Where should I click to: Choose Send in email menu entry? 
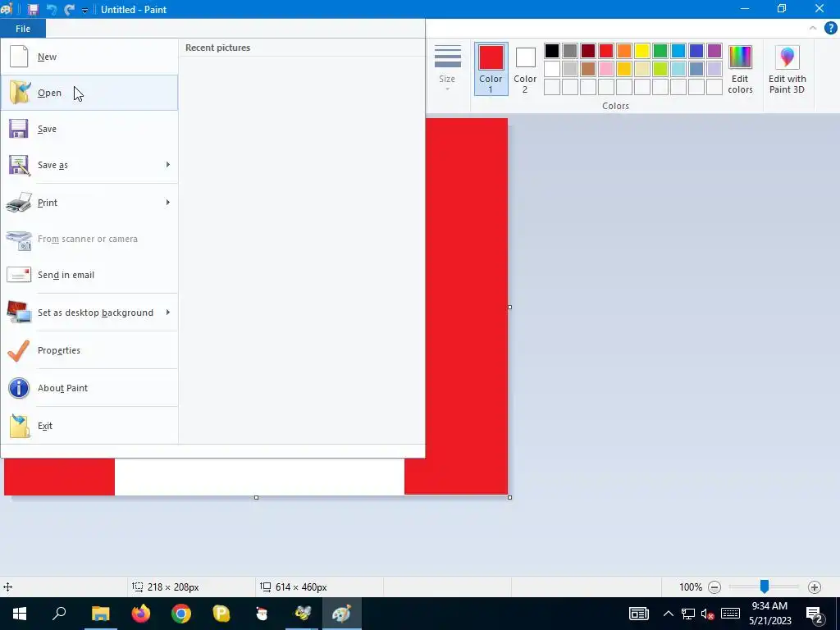click(89, 275)
